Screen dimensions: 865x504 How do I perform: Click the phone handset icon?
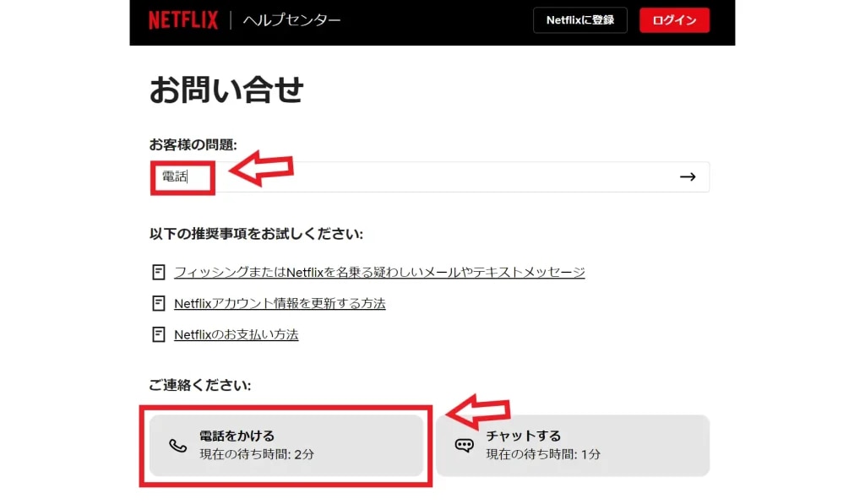click(177, 446)
